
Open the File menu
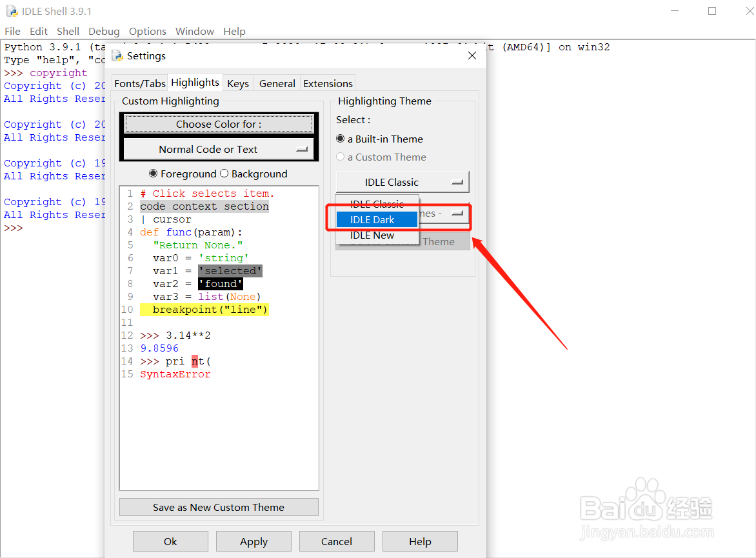[12, 32]
